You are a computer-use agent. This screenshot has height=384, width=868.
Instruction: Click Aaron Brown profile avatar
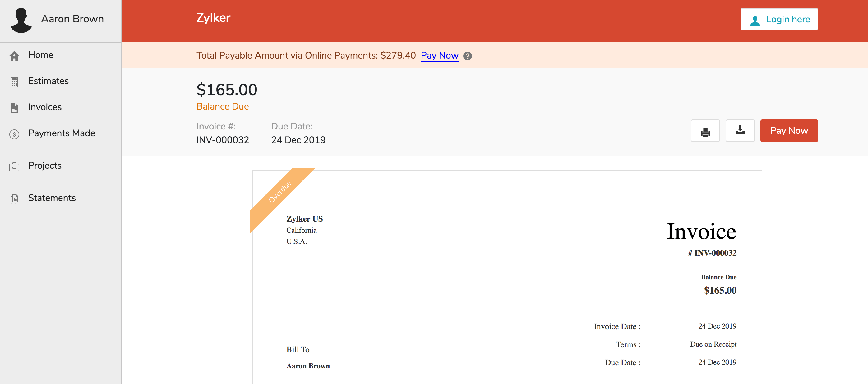click(x=21, y=20)
